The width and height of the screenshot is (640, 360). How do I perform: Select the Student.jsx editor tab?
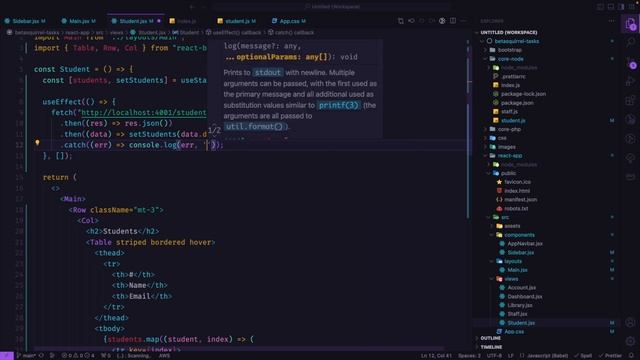click(136, 21)
